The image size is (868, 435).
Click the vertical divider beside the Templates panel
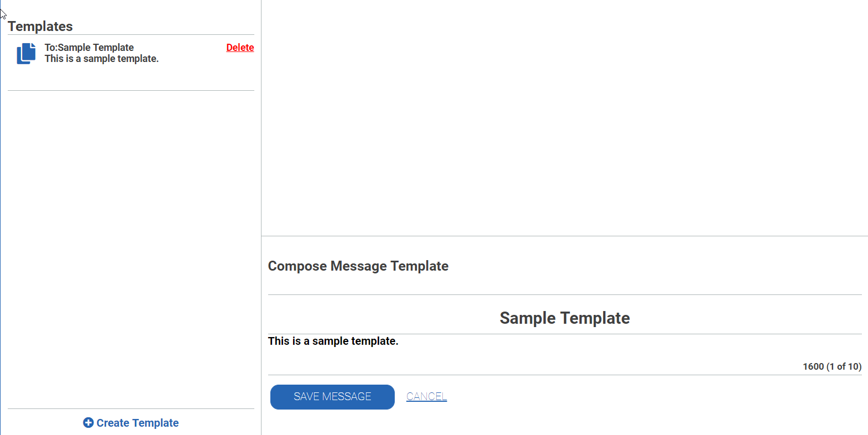261,166
